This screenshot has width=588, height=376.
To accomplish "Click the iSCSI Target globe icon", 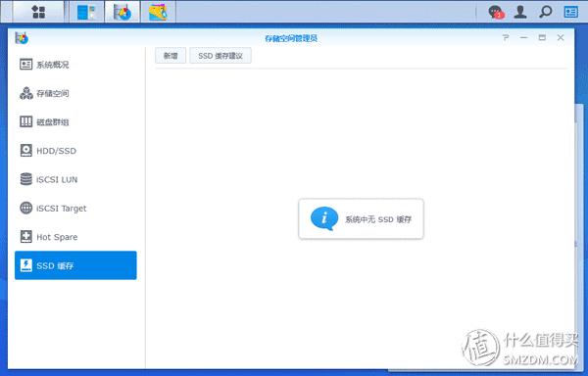I will pyautogui.click(x=25, y=208).
